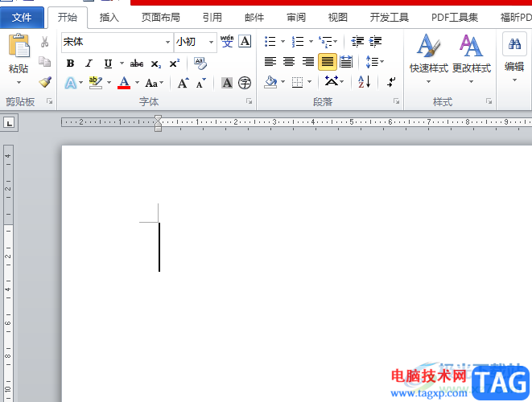The height and width of the screenshot is (402, 532).
Task: Toggle strikethrough abc formatting
Action: click(137, 64)
